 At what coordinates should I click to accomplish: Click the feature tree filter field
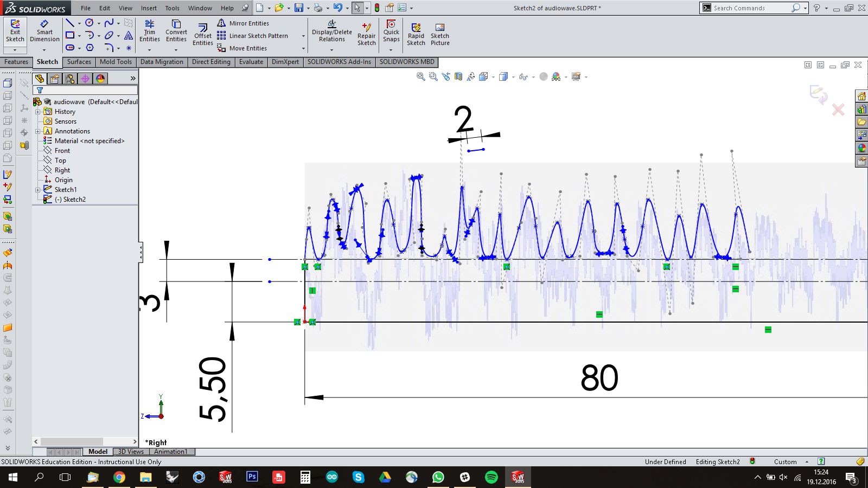click(85, 90)
